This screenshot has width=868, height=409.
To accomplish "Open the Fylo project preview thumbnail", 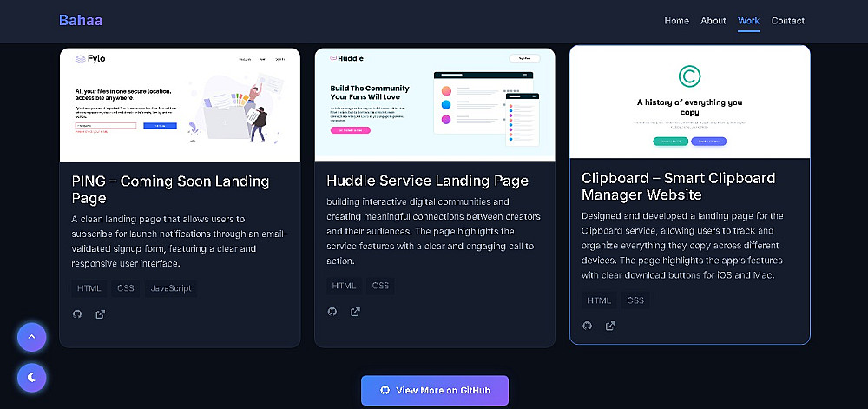I will click(x=180, y=104).
